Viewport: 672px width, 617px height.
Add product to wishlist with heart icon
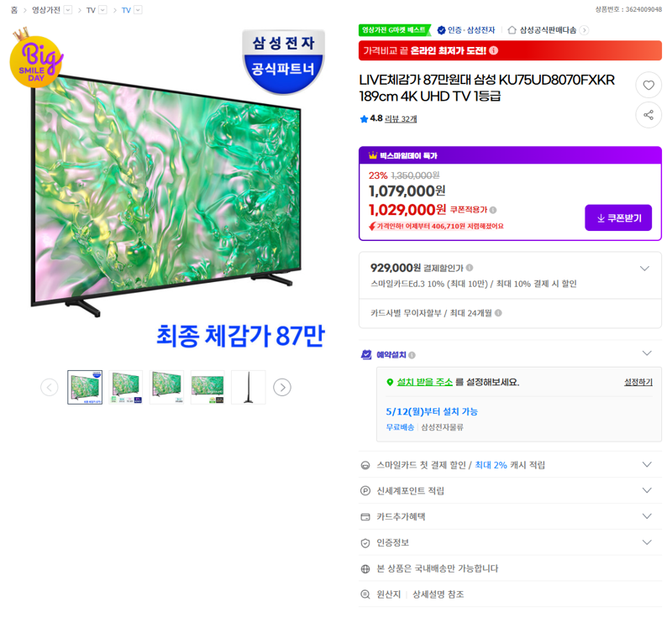[648, 85]
